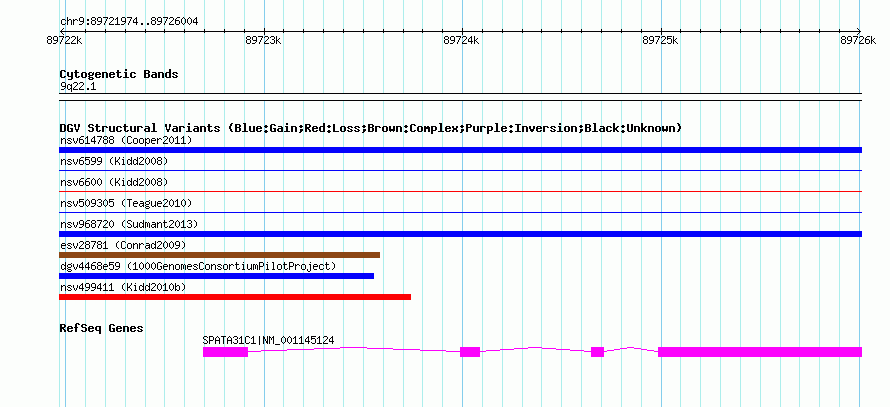Select the red nsv499411 loss bar

point(235,297)
